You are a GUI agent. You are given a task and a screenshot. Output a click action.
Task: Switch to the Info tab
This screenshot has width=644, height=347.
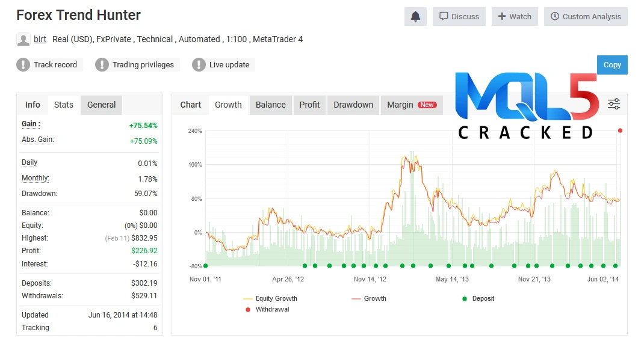[x=33, y=105]
